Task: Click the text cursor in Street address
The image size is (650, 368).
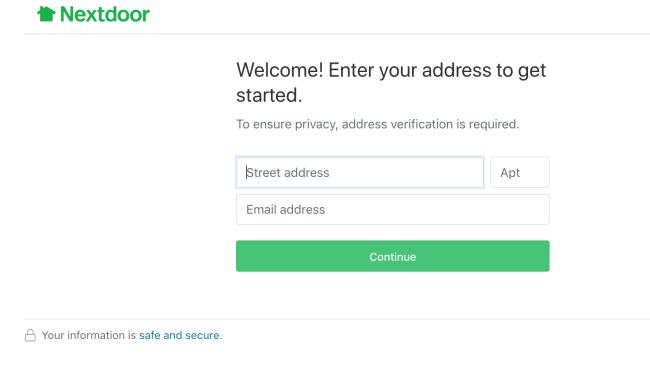Action: coord(246,172)
